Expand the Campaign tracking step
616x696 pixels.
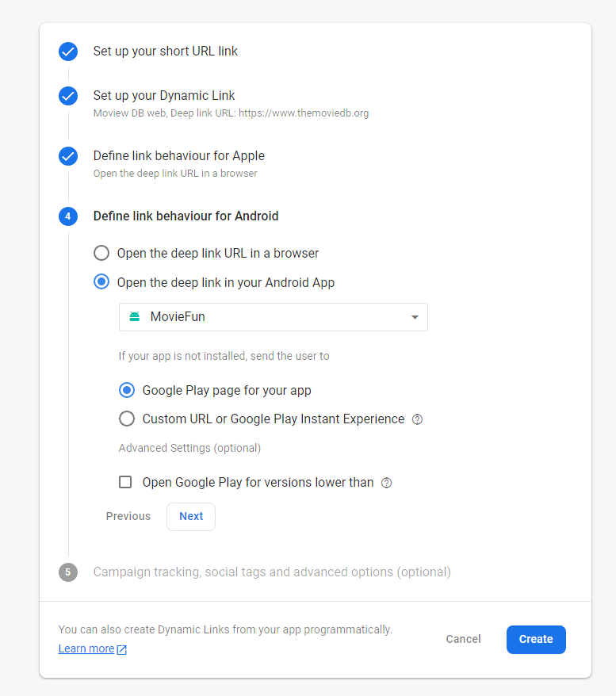(273, 572)
